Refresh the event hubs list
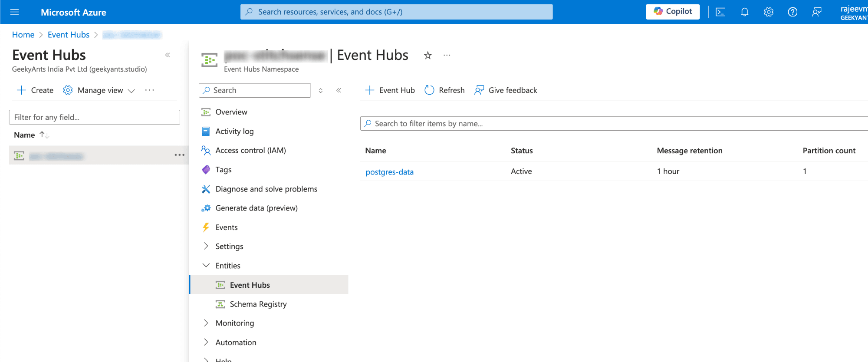The image size is (868, 362). (x=444, y=90)
